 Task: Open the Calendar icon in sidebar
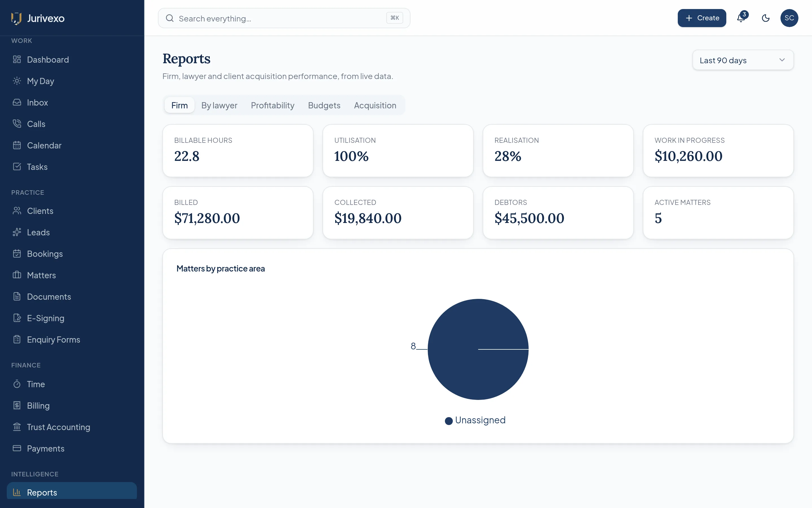tap(17, 145)
